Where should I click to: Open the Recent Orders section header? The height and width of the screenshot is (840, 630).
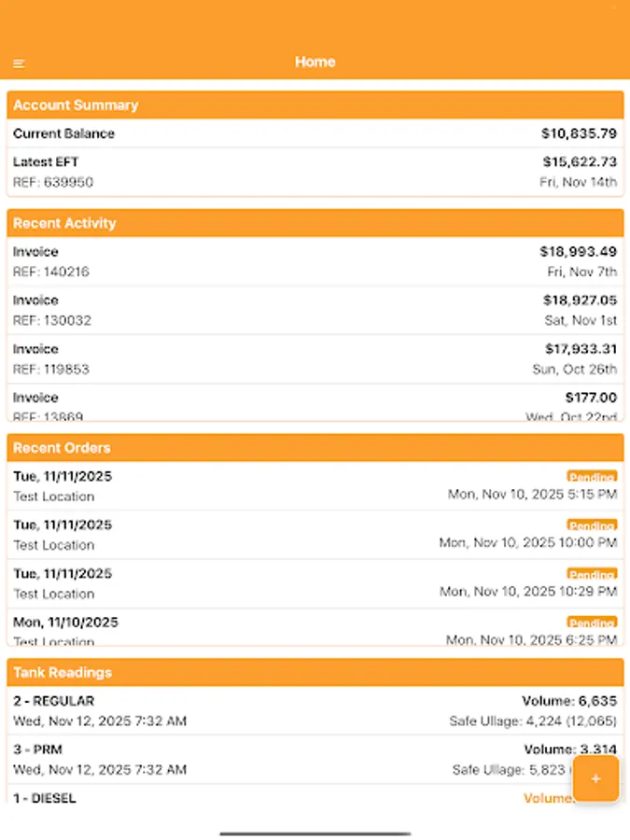315,447
